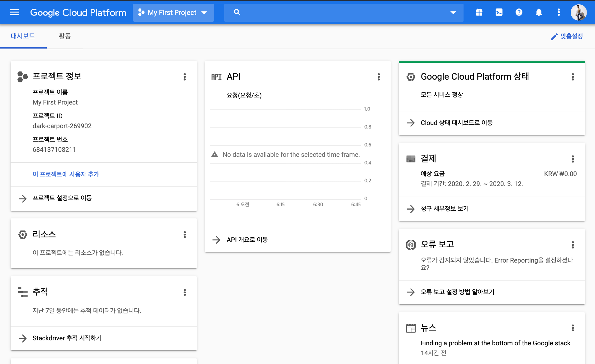This screenshot has width=595, height=364.
Task: Open the 리소스 card options menu
Action: pos(185,235)
